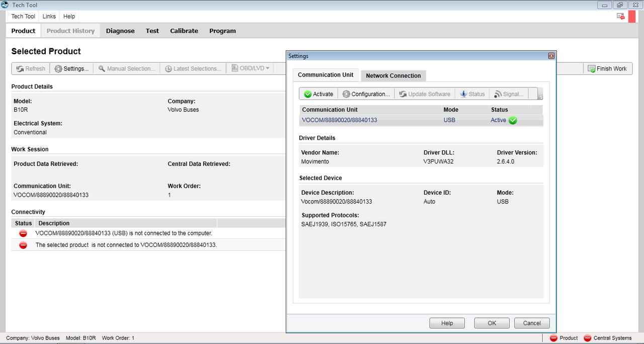The width and height of the screenshot is (644, 344).
Task: Click the Central Systems status indicator
Action: pyautogui.click(x=607, y=338)
